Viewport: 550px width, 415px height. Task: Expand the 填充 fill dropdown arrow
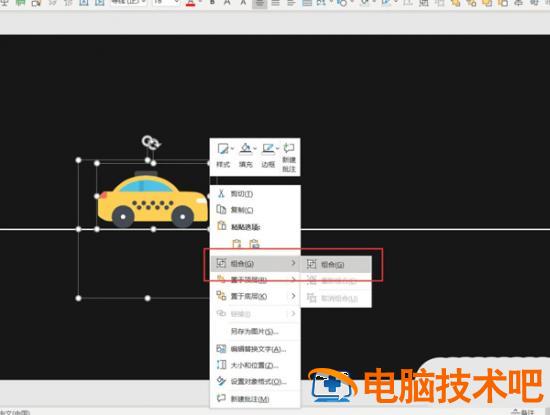coord(255,149)
